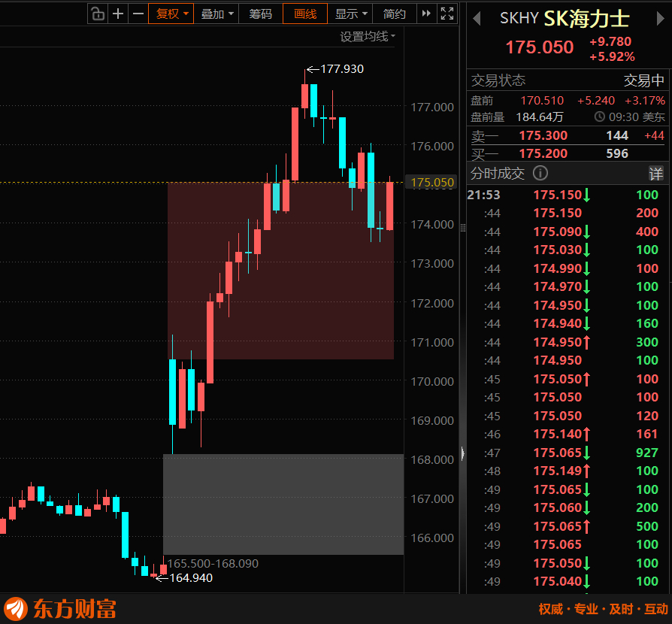
Task: Click the 筹码 toolbar button
Action: tap(261, 14)
